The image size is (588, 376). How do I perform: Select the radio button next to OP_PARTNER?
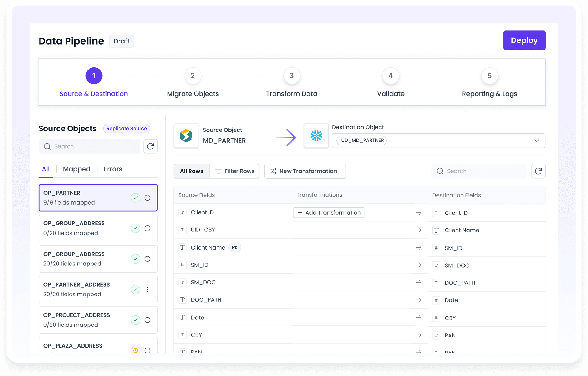pos(148,197)
